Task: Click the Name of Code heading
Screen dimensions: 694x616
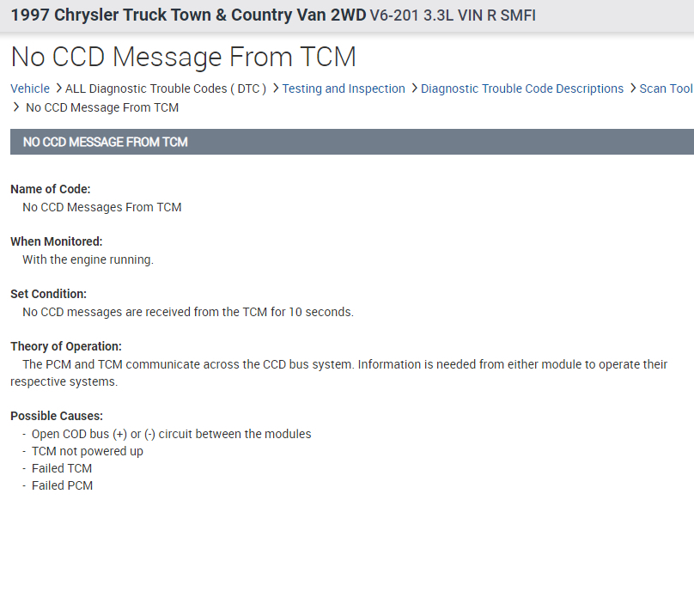Action: [51, 189]
